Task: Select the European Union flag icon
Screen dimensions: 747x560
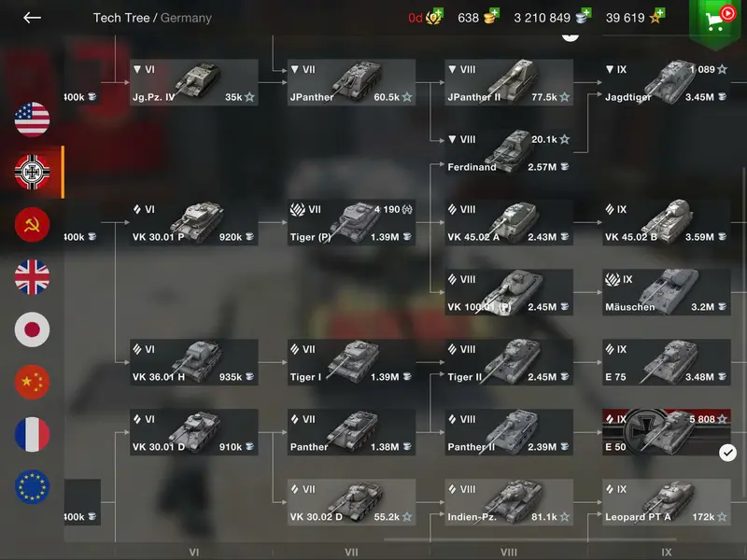Action: [x=32, y=486]
